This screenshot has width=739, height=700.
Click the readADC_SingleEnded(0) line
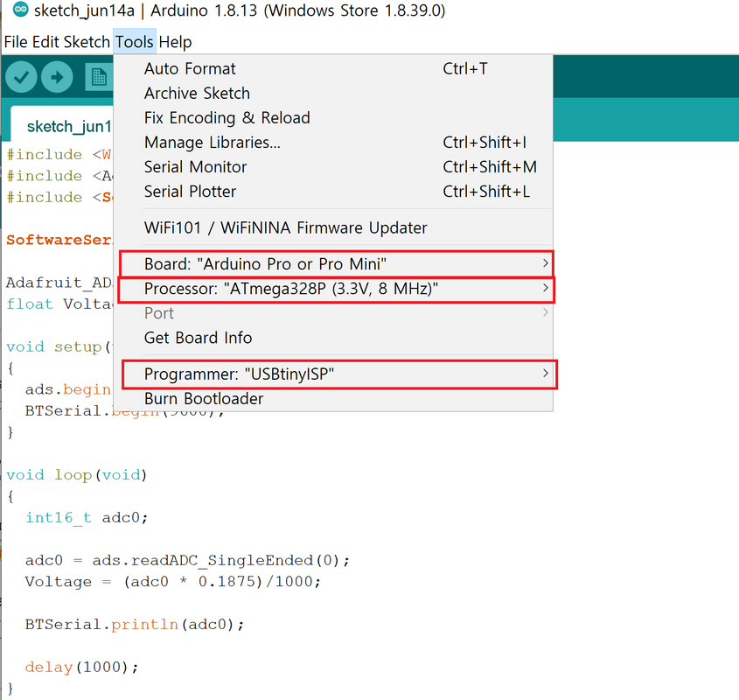[187, 560]
